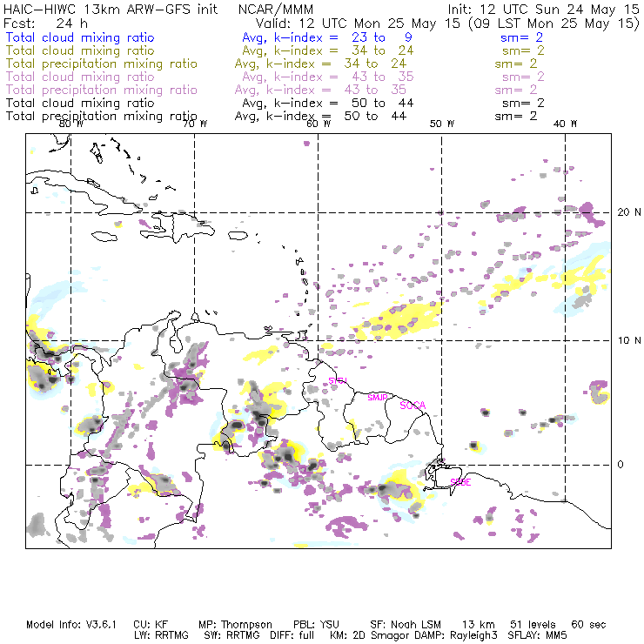Click blue 'Total cloud mixing ratio' legend entry
Viewport: 644px width, 644px height.
pos(80,37)
